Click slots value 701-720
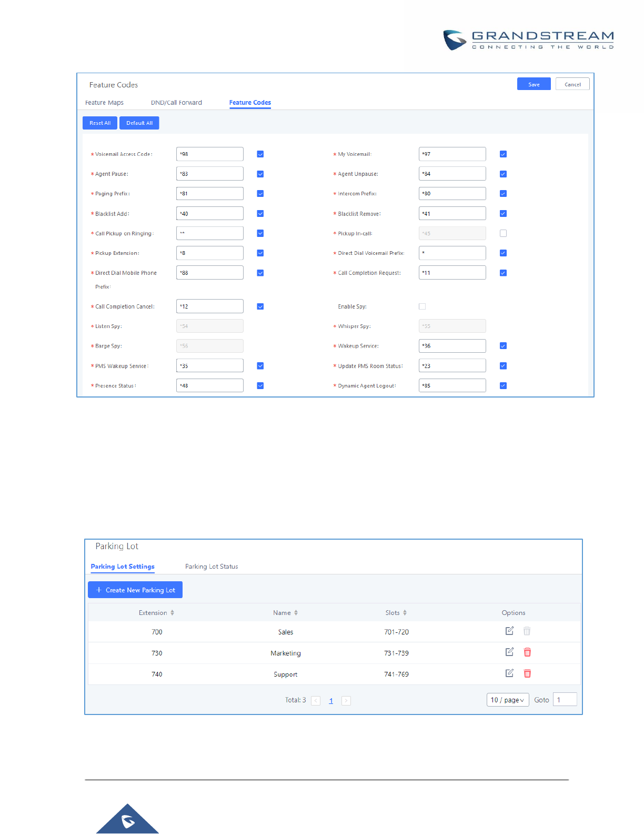 pos(396,632)
